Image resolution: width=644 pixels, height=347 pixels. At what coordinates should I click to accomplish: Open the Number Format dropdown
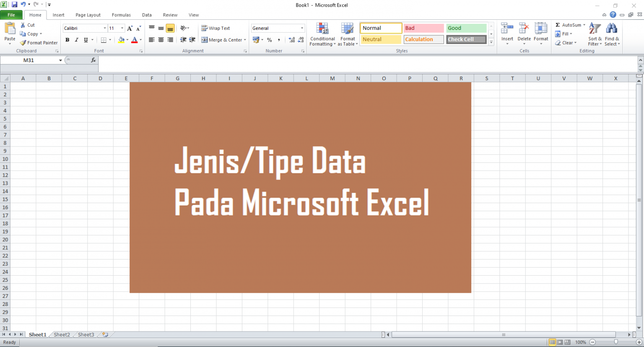point(302,28)
